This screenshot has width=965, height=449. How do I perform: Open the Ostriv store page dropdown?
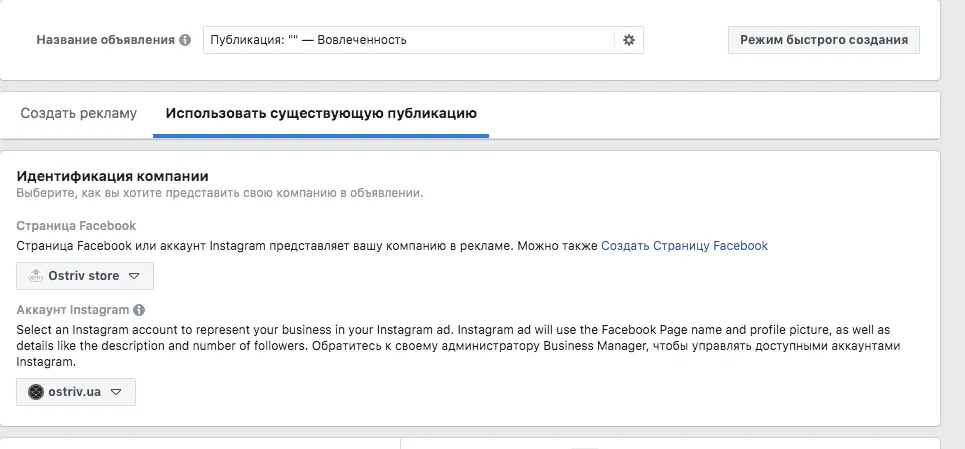[x=85, y=276]
